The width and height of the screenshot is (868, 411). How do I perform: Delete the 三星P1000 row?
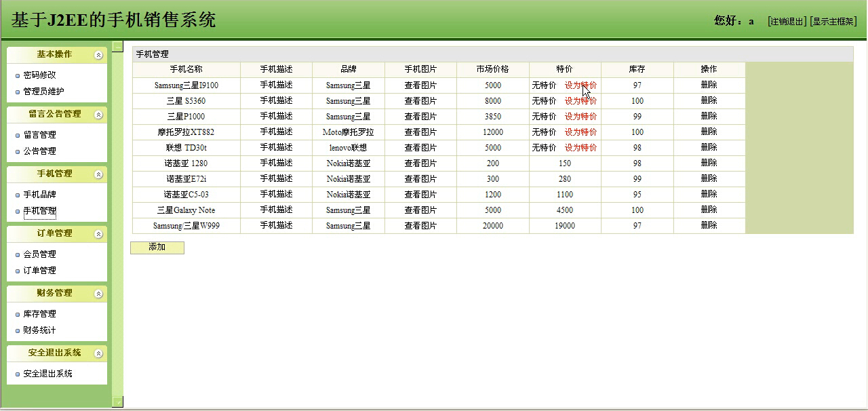coord(709,116)
